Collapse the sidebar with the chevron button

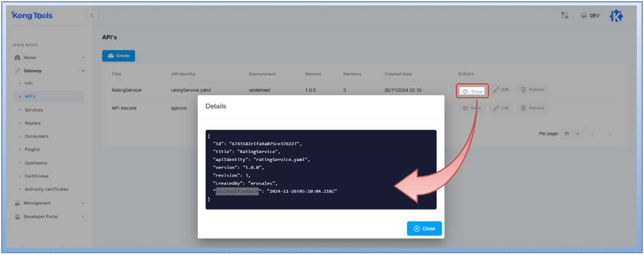tap(92, 16)
